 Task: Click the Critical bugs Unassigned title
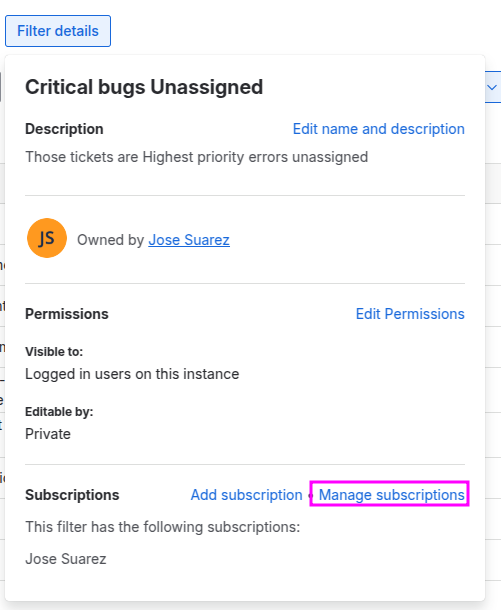(x=144, y=87)
